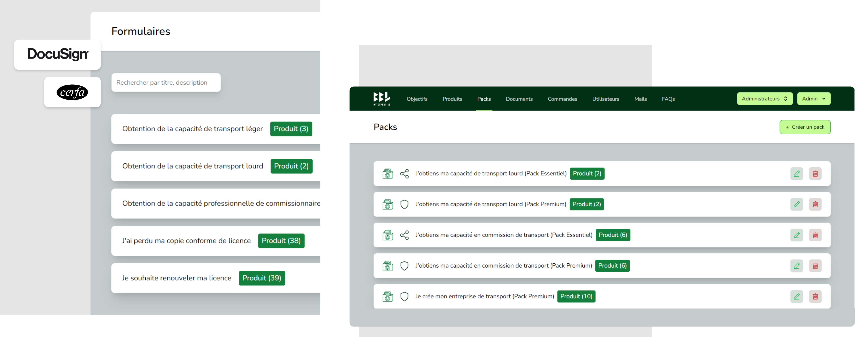The height and width of the screenshot is (337, 868).
Task: Select 'J'ai perdu ma copie conforme de licence'
Action: click(186, 241)
